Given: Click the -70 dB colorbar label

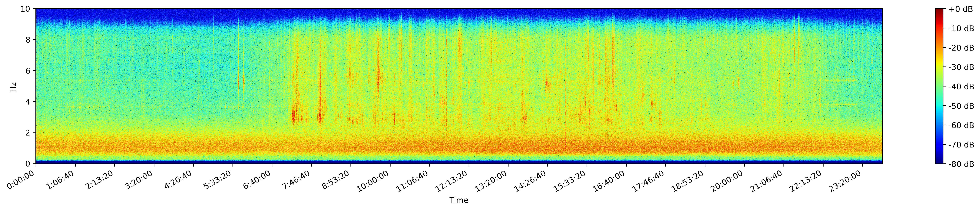Looking at the screenshot, I should (961, 145).
